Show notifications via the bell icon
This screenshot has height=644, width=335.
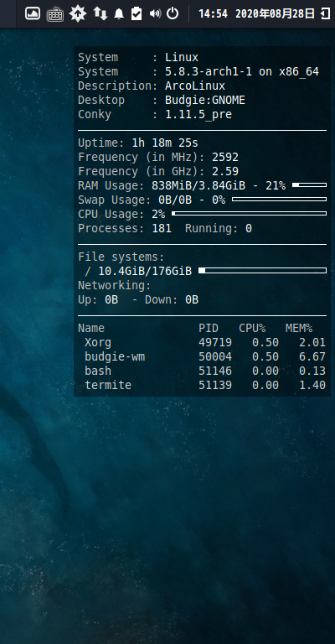(x=119, y=14)
